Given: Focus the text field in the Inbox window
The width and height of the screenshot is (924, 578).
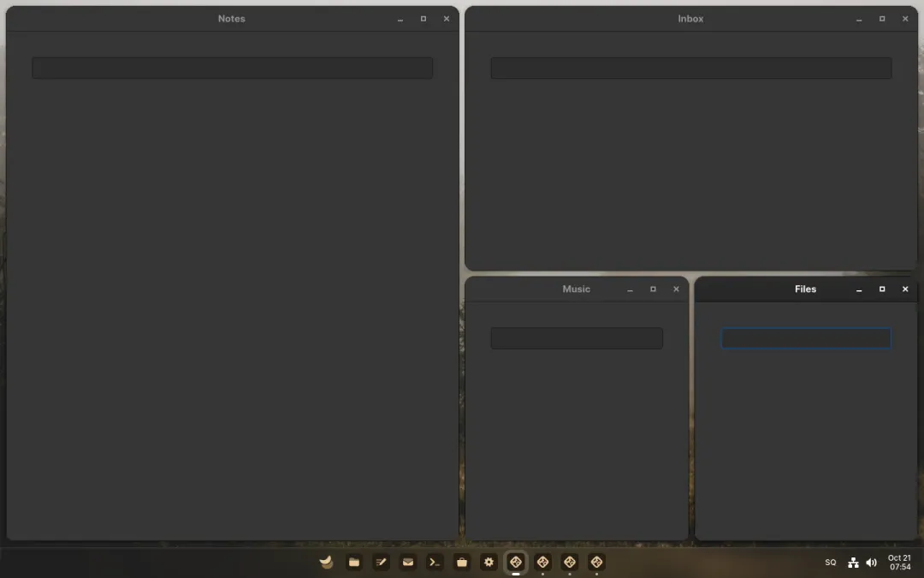Looking at the screenshot, I should 690,68.
